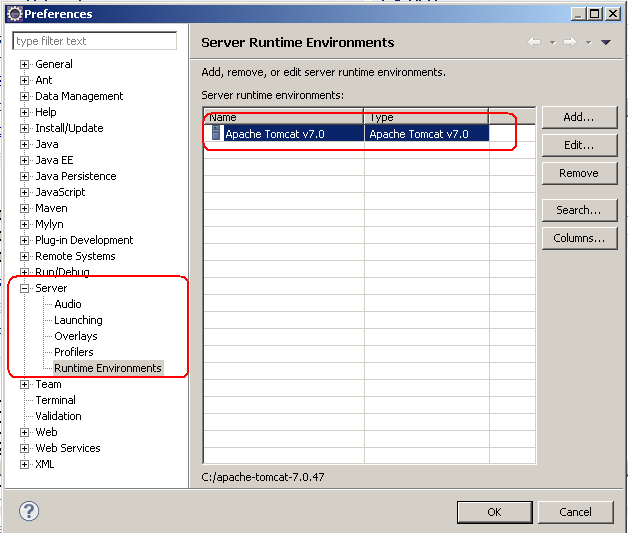628x533 pixels.
Task: Expand the Remote Systems node
Action: [x=24, y=256]
